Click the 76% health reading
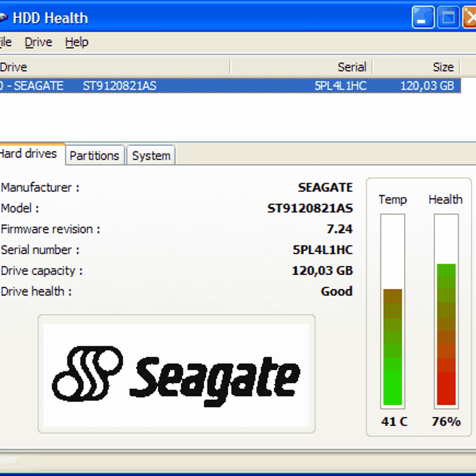Screen dimensions: 476x476 click(x=446, y=421)
